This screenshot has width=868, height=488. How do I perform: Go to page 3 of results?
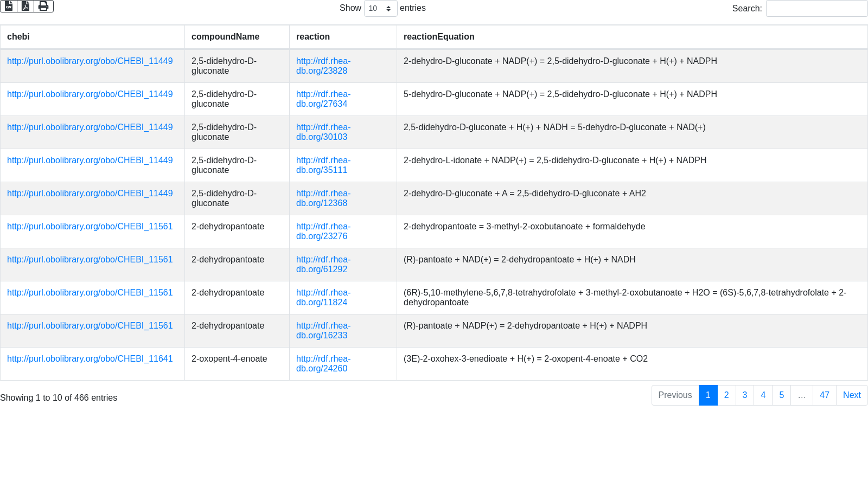(x=744, y=395)
